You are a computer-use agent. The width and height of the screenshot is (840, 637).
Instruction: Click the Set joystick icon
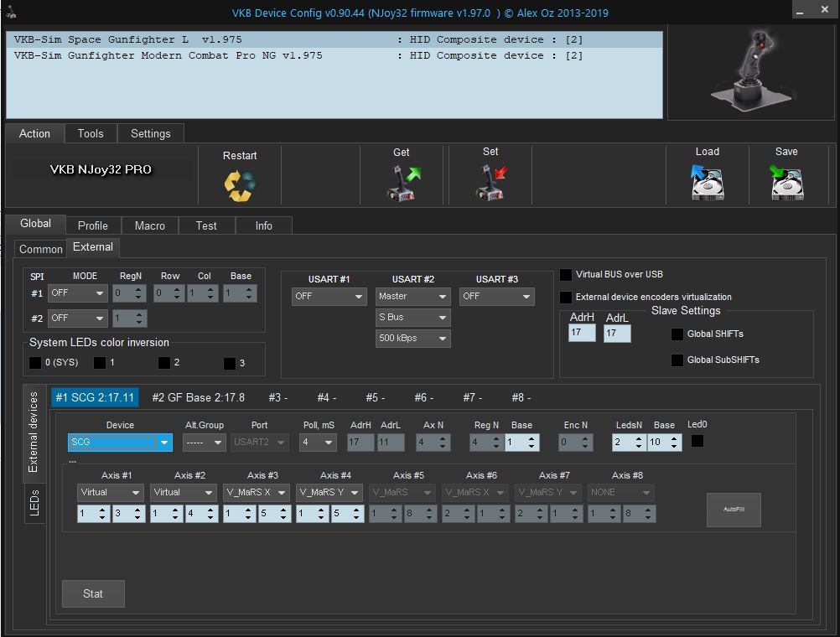[x=490, y=183]
